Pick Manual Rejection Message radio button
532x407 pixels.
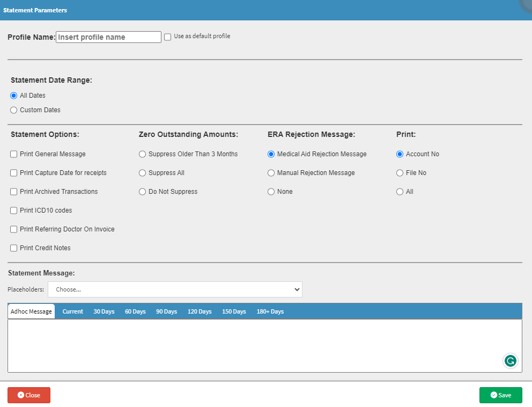point(271,173)
